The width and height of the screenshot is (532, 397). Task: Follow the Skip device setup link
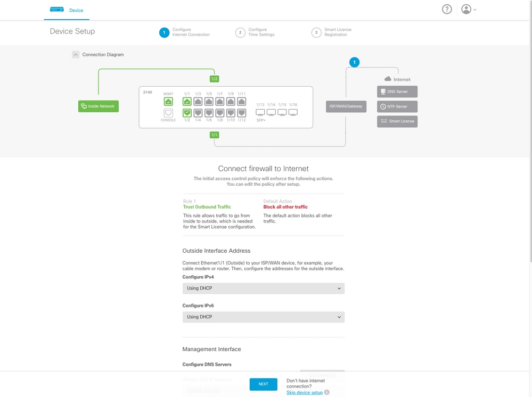(304, 392)
